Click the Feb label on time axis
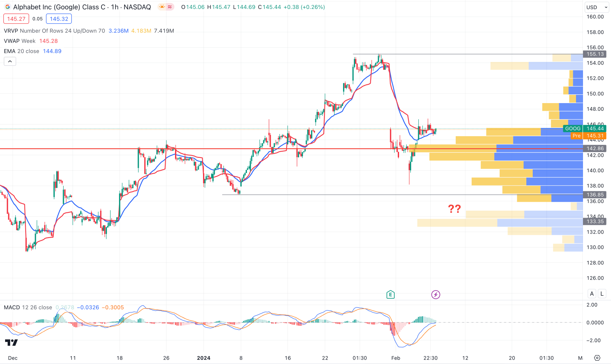The height and width of the screenshot is (364, 611). click(x=396, y=358)
